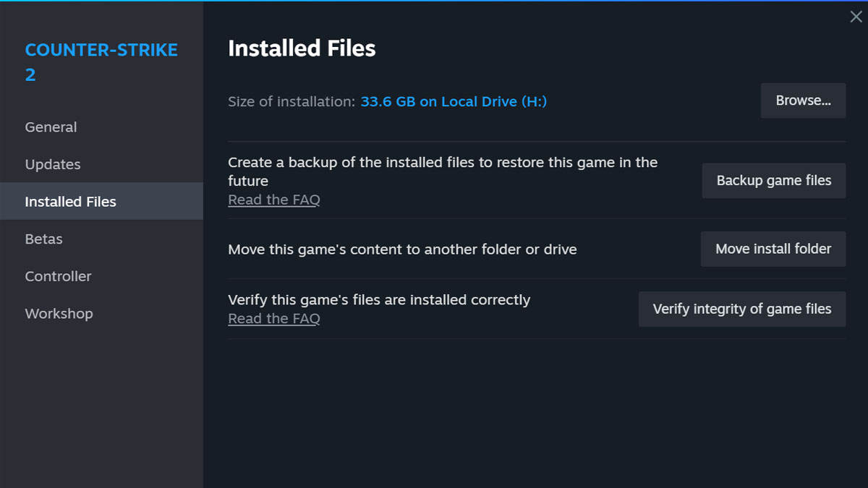
Task: Click the Browse... button
Action: coord(803,100)
